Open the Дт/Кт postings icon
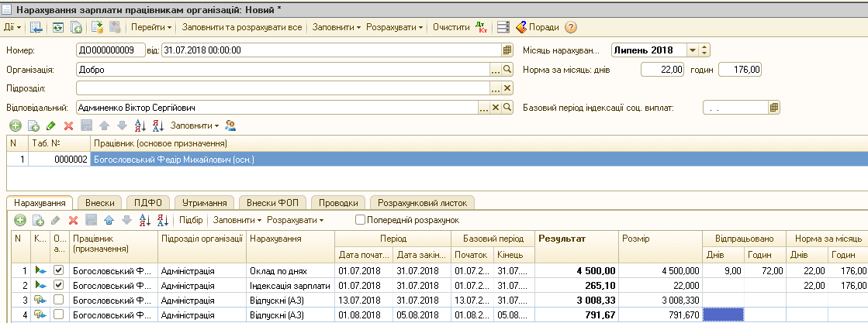The width and height of the screenshot is (868, 323). point(482,27)
